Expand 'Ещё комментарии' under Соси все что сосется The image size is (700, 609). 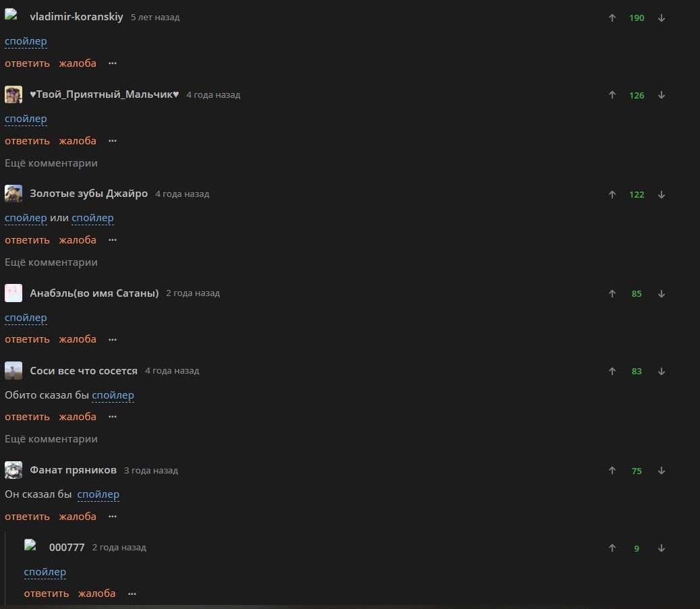[51, 439]
